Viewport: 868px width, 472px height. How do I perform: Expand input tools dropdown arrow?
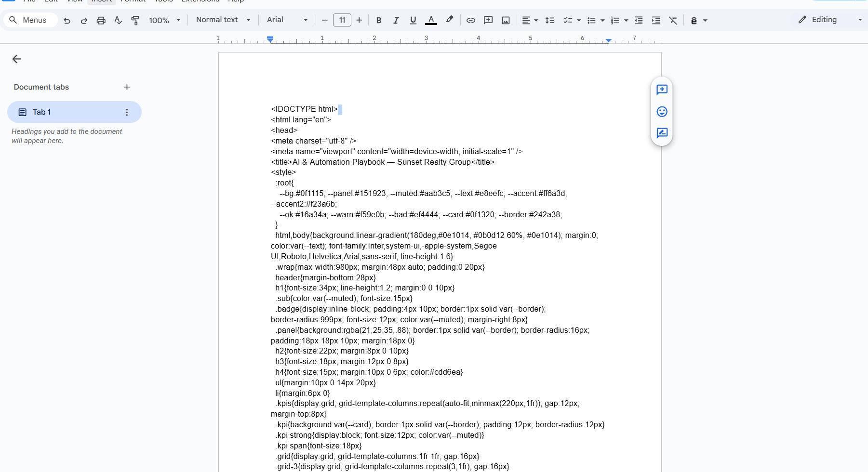(705, 20)
